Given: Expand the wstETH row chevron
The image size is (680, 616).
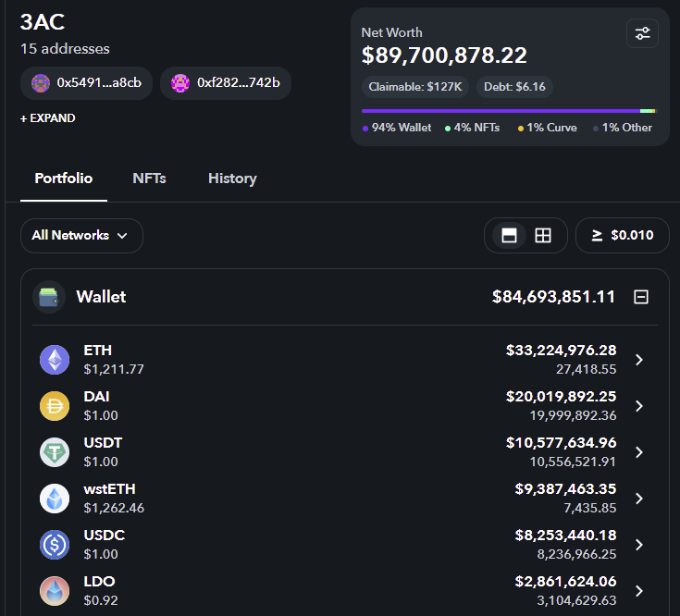Looking at the screenshot, I should [x=638, y=499].
